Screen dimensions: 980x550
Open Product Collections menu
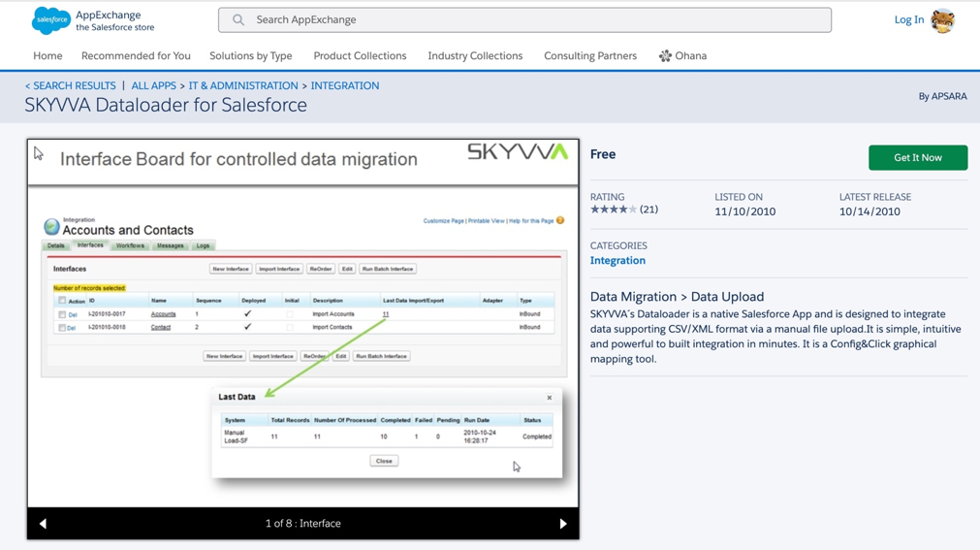pyautogui.click(x=360, y=56)
